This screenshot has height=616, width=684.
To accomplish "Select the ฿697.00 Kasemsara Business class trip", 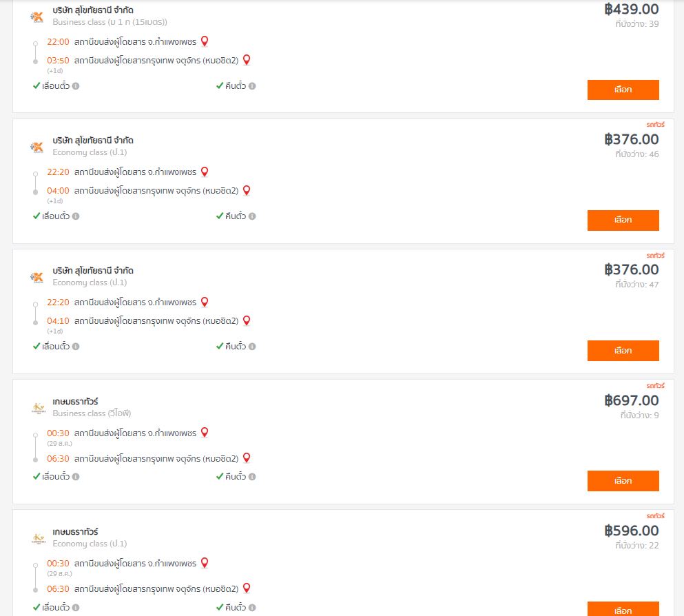I will pos(623,481).
